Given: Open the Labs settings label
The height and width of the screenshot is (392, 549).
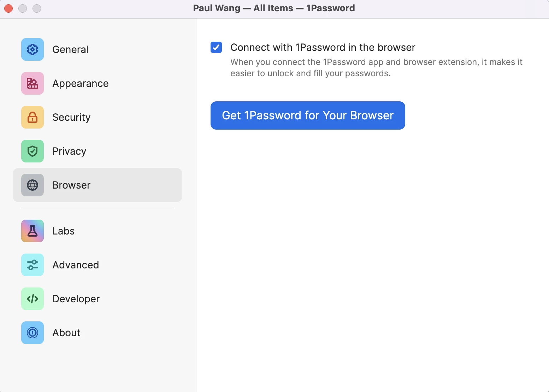Looking at the screenshot, I should pos(64,231).
